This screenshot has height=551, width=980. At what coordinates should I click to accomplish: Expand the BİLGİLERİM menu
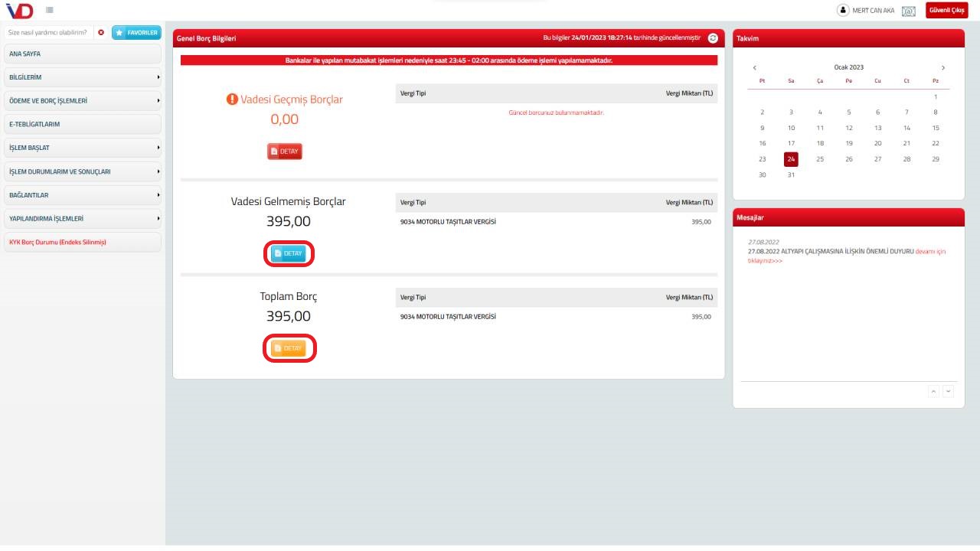83,77
